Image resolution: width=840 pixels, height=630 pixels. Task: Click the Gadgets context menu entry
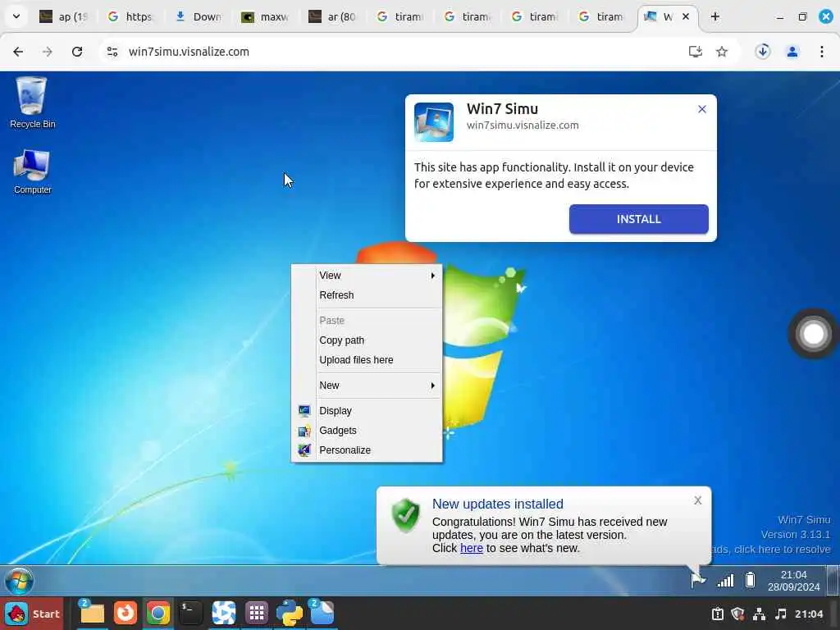(x=367, y=431)
